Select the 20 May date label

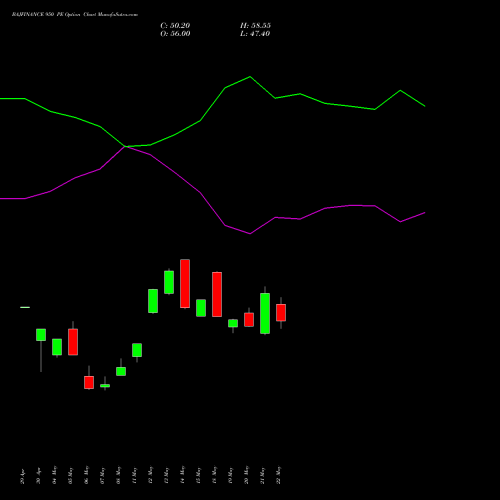point(246,475)
